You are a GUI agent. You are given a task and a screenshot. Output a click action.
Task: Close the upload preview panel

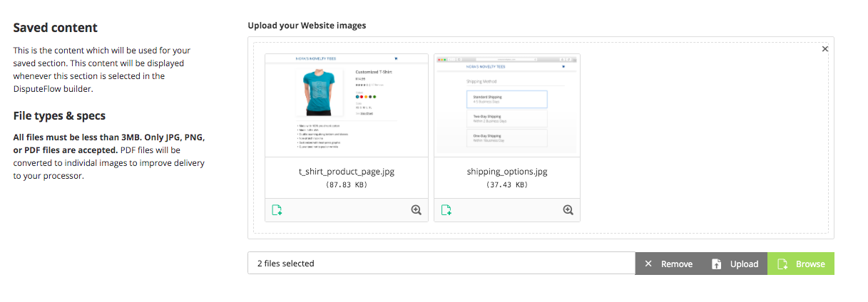pyautogui.click(x=825, y=49)
